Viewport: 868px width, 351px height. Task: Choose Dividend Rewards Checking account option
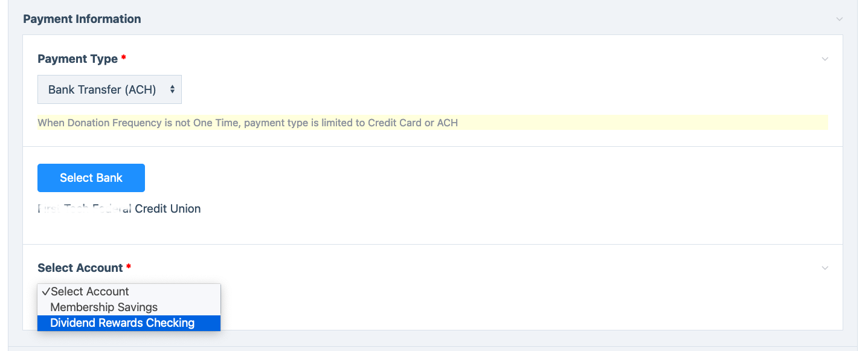122,323
